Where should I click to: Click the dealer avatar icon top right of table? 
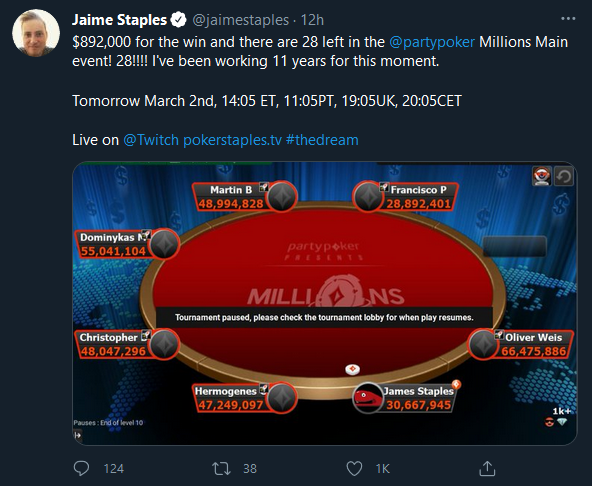542,176
